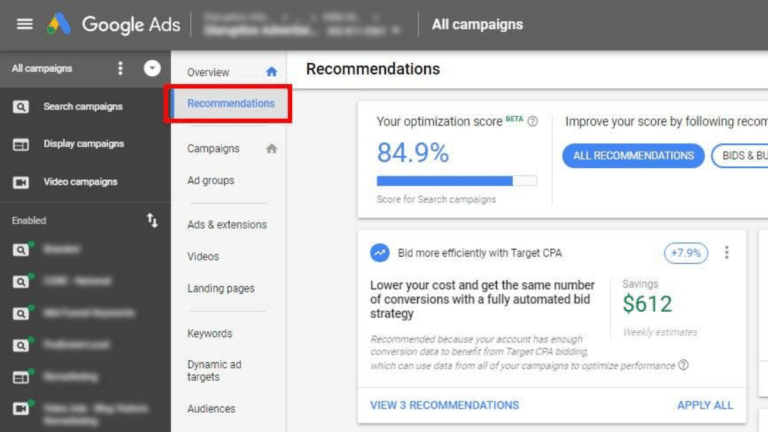Click the gray home icon beside Campaigns
This screenshot has height=432, width=768.
coord(271,148)
